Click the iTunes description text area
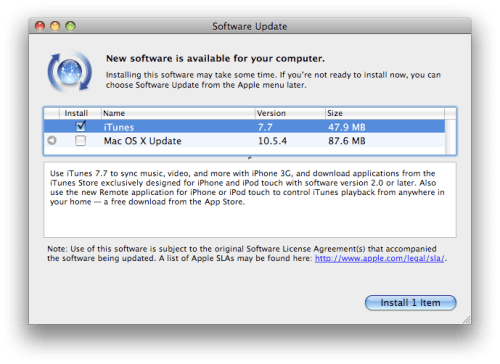 tap(250, 200)
